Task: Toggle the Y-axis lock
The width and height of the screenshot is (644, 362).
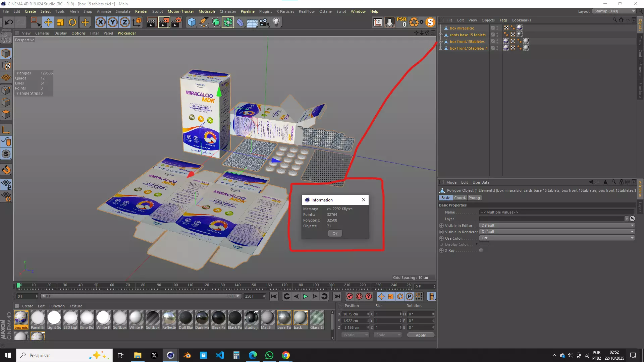Action: tap(113, 22)
